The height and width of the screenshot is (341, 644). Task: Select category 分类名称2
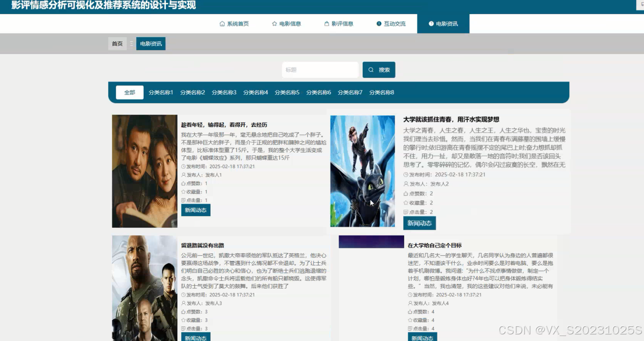pos(192,92)
